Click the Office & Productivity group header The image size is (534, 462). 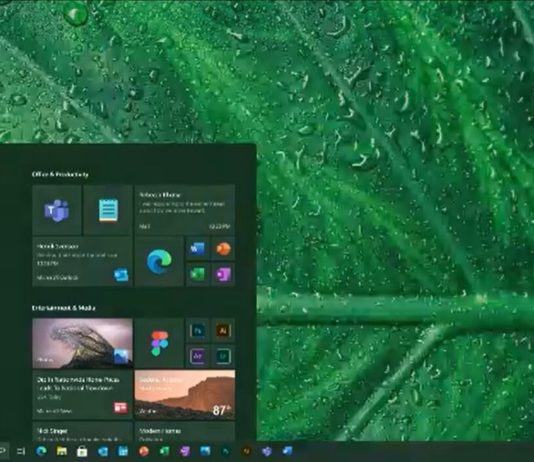coord(60,174)
